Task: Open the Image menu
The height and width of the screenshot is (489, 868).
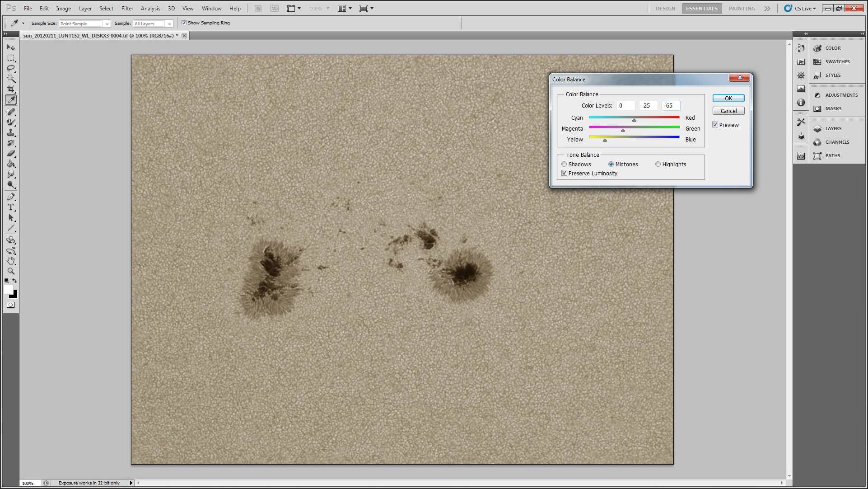Action: pos(63,9)
